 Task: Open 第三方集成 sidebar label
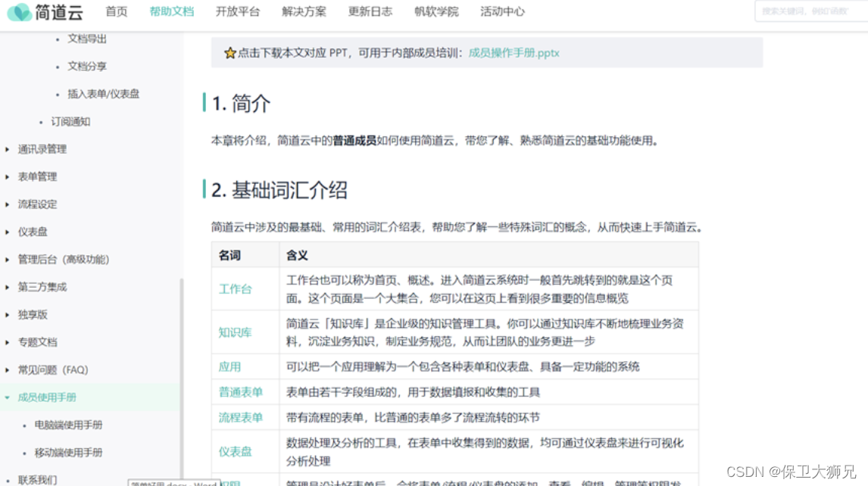pos(42,287)
